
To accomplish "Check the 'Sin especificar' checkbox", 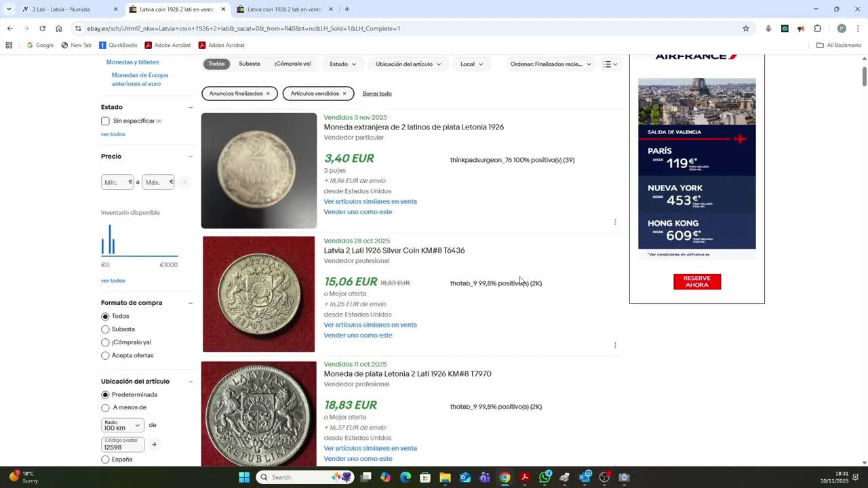I will tap(105, 121).
